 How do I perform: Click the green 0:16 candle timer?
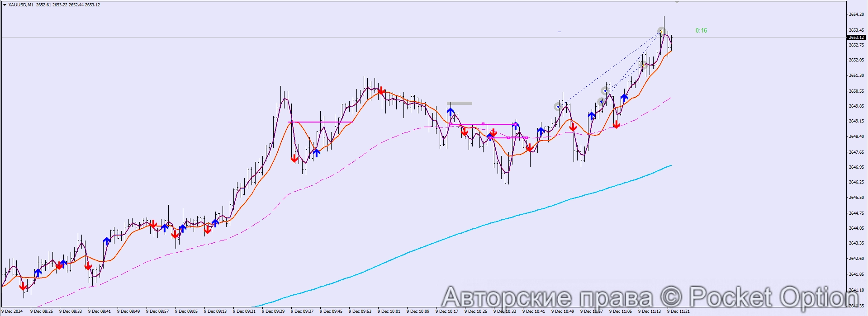pos(701,31)
